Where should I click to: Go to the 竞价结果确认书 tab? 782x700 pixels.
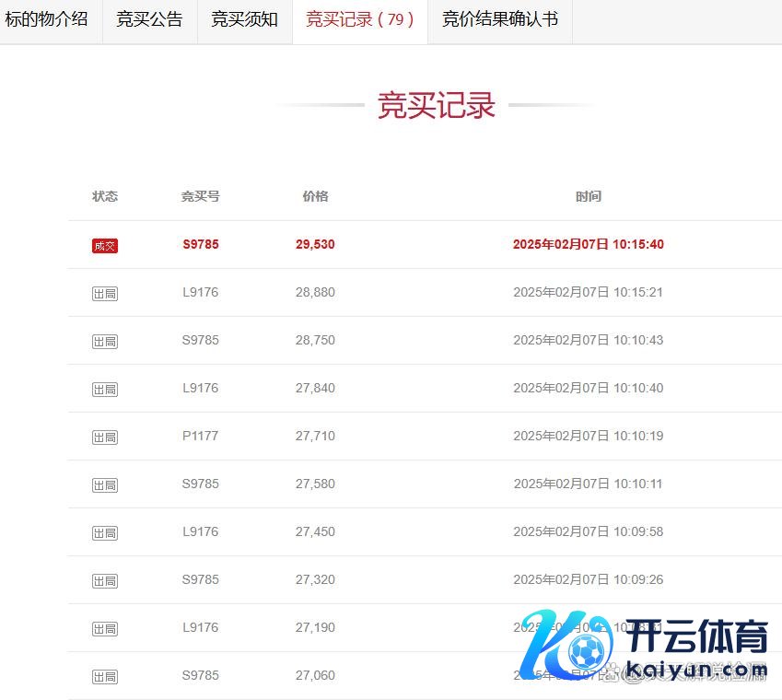(500, 19)
